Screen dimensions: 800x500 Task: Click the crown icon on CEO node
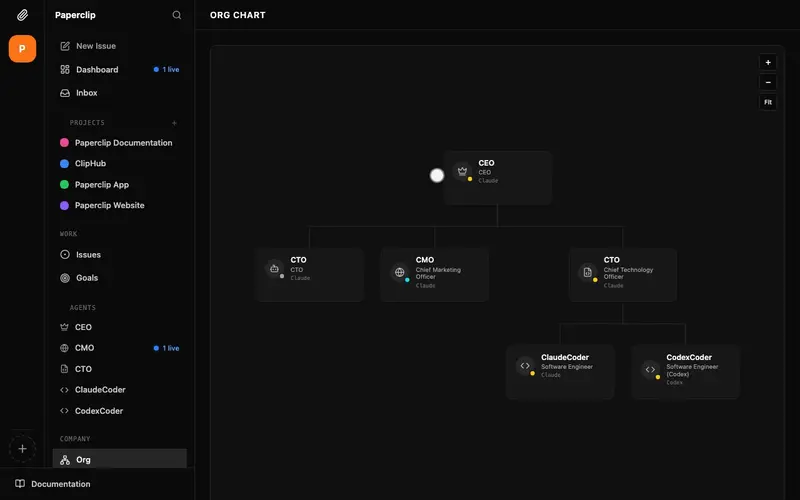pyautogui.click(x=462, y=171)
